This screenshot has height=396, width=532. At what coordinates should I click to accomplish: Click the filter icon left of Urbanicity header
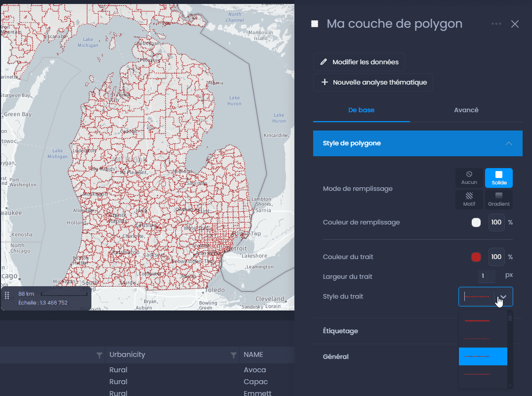point(99,355)
